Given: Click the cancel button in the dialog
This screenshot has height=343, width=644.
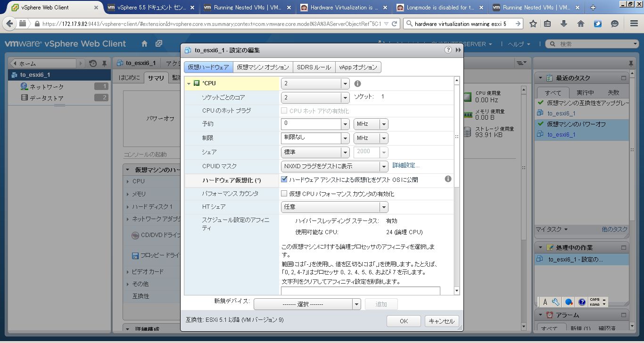Looking at the screenshot, I should click(442, 321).
